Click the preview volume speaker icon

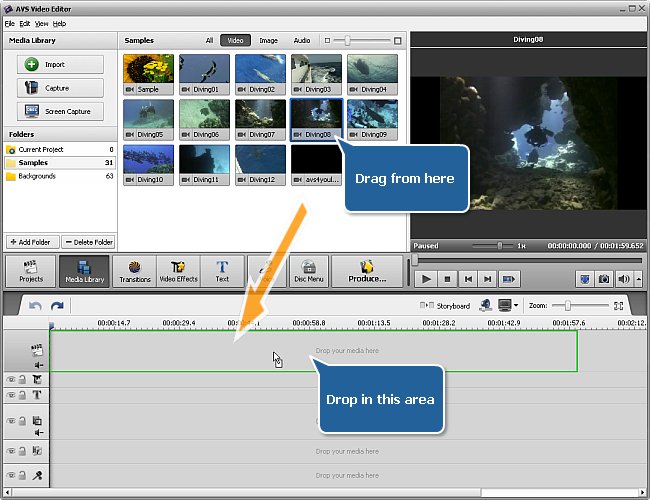pos(623,279)
